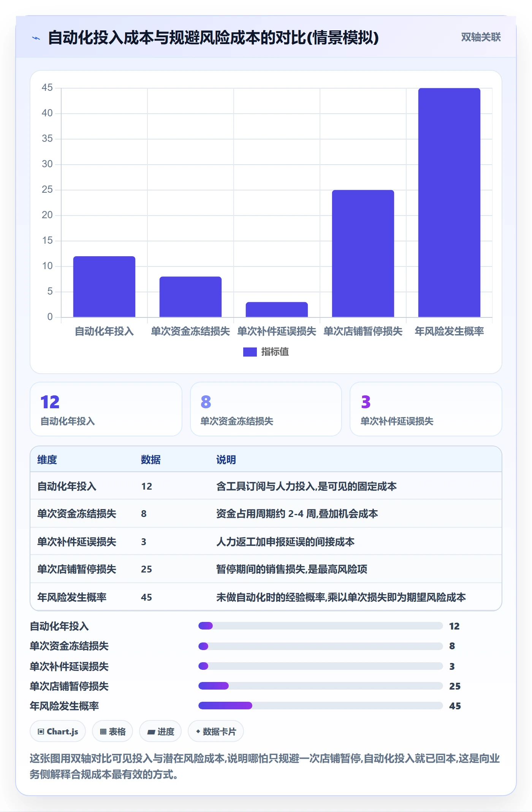Select the 12 自动化年投入 data card
Image resolution: width=532 pixels, height=812 pixels.
[106, 409]
